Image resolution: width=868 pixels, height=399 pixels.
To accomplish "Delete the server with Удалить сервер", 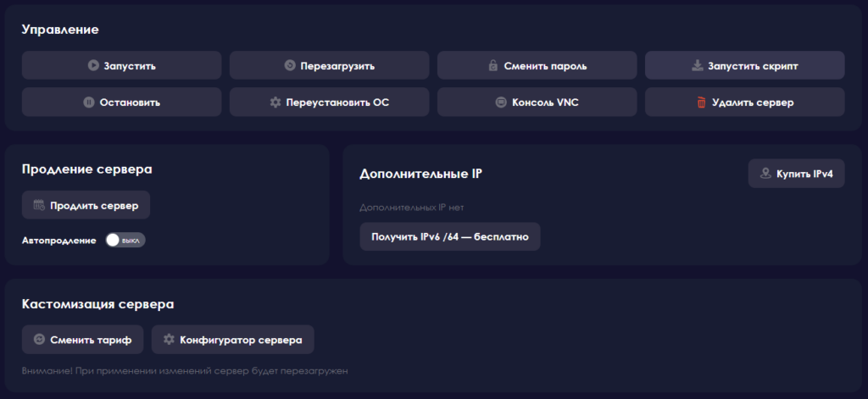I will point(744,103).
